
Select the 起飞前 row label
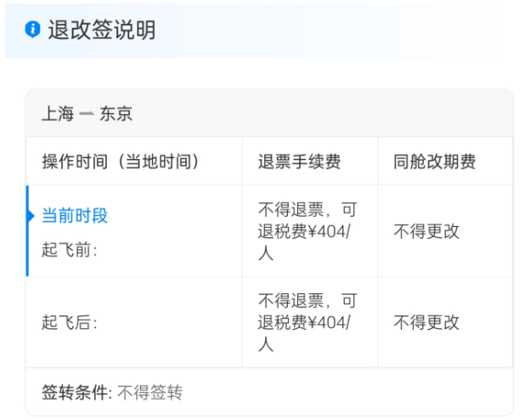point(70,250)
